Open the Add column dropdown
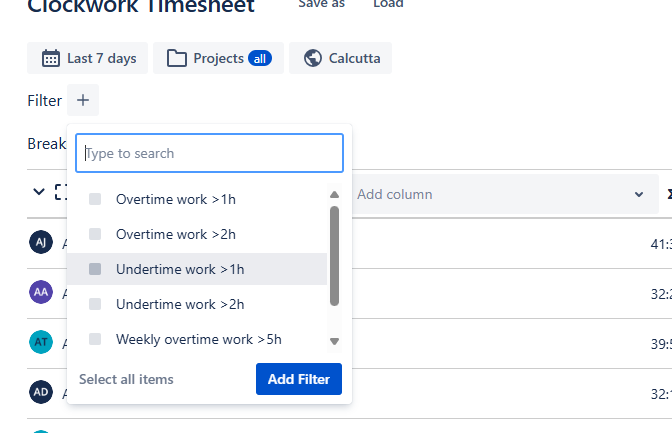This screenshot has height=433, width=672. [x=500, y=194]
